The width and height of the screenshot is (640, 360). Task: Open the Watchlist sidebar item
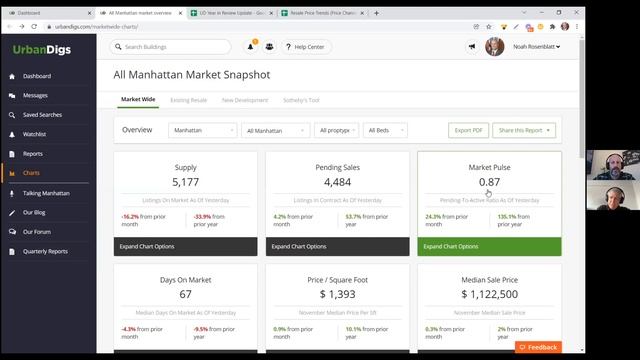coord(34,134)
